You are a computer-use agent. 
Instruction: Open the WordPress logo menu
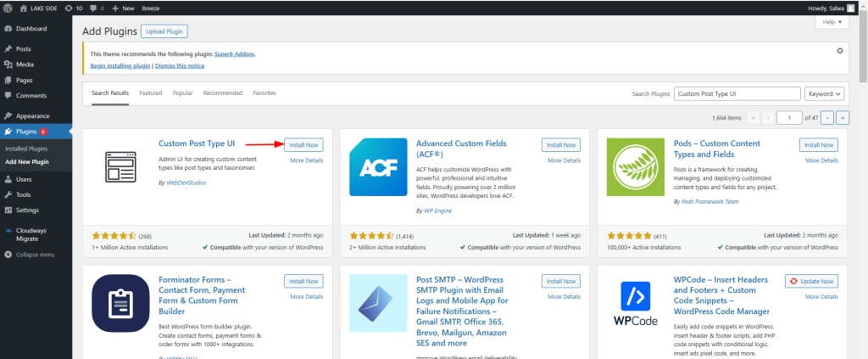click(x=8, y=8)
